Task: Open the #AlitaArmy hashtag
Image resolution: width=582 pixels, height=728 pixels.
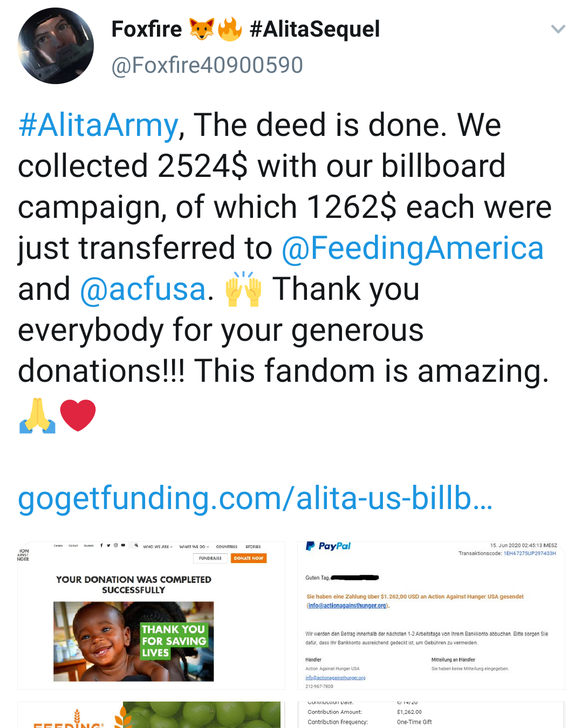Action: (x=98, y=126)
